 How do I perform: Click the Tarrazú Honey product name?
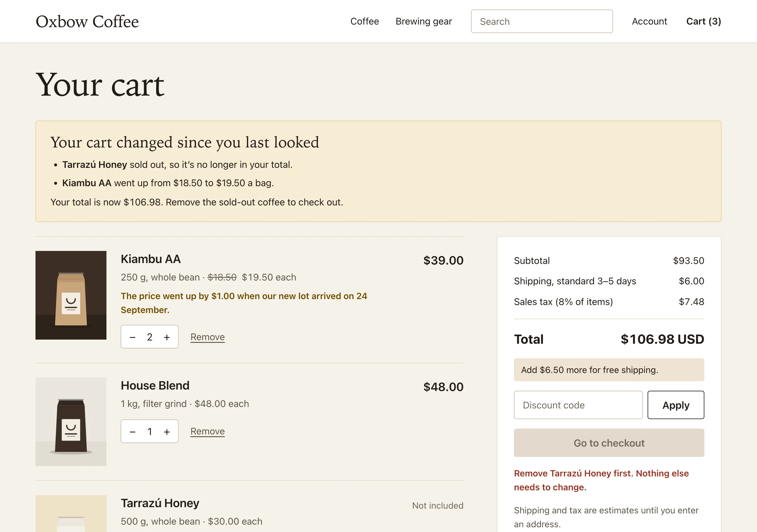coord(160,503)
